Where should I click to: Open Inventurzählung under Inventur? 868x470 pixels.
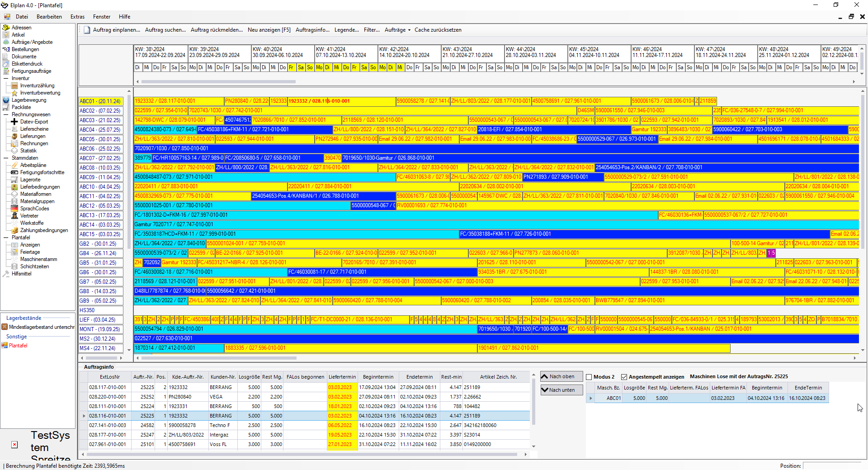pos(37,85)
